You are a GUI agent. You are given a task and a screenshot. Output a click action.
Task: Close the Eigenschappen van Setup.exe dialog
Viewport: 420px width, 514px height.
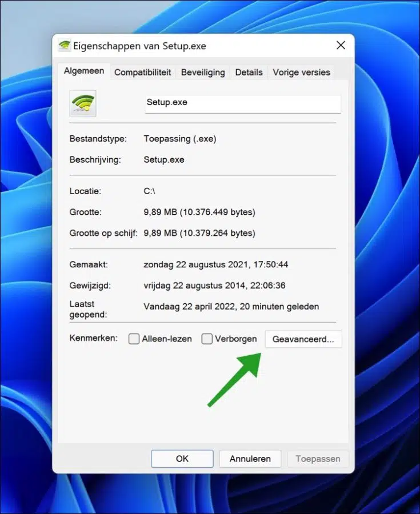click(x=341, y=45)
